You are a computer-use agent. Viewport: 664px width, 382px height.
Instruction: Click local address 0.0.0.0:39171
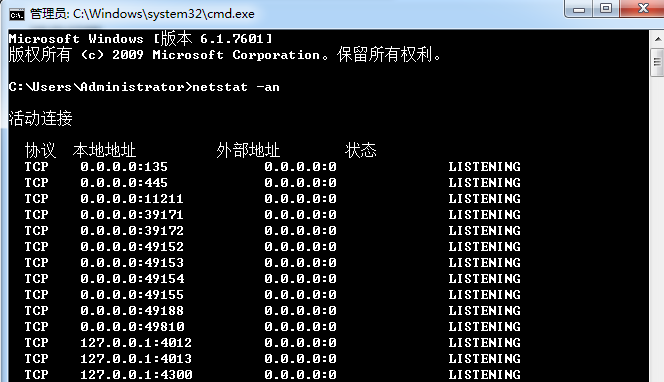tap(132, 215)
